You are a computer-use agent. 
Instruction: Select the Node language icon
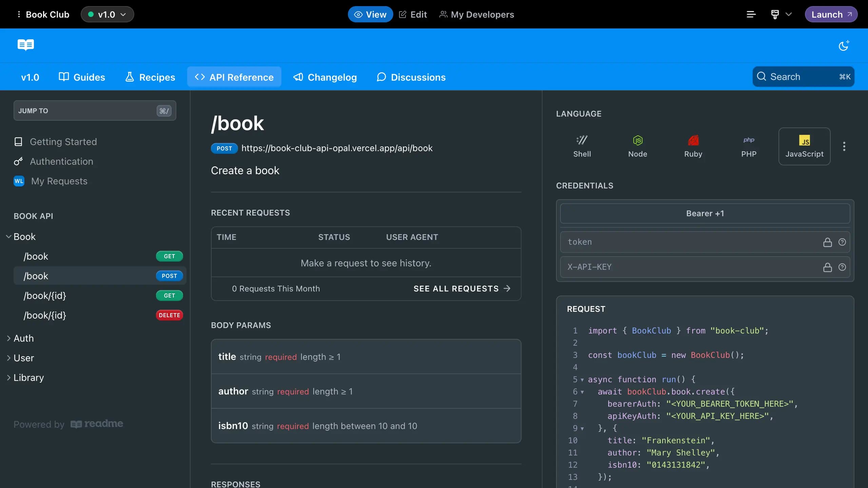coord(637,146)
